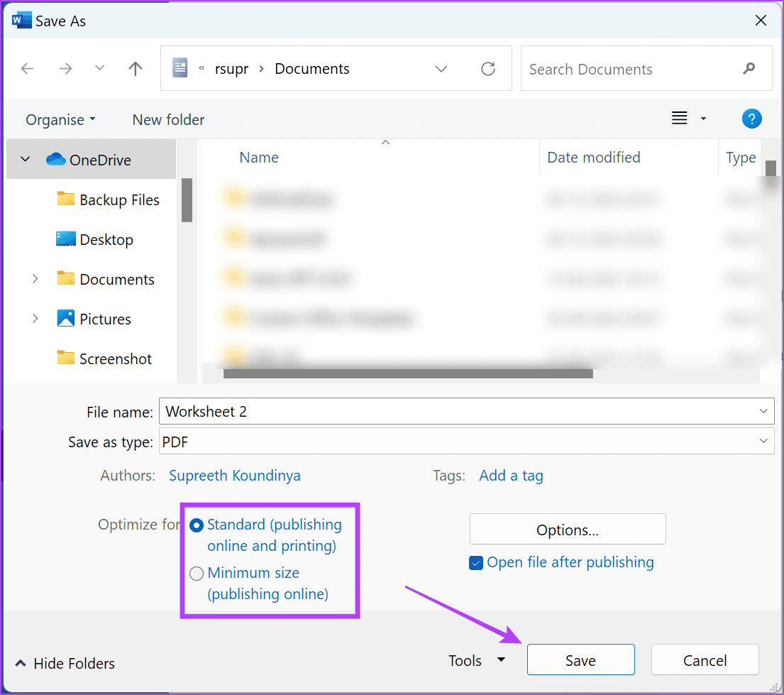The height and width of the screenshot is (695, 784).
Task: Click the search magnifier icon
Action: [x=749, y=68]
